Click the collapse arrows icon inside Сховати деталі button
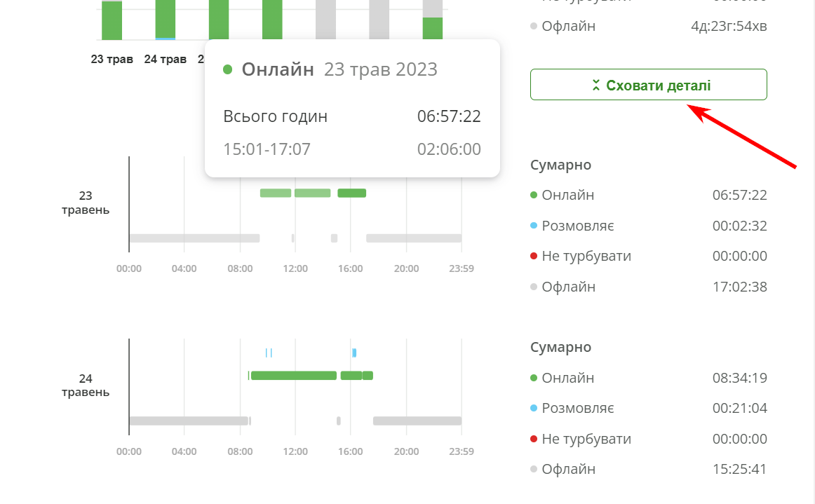Image resolution: width=815 pixels, height=504 pixels. pyautogui.click(x=595, y=84)
